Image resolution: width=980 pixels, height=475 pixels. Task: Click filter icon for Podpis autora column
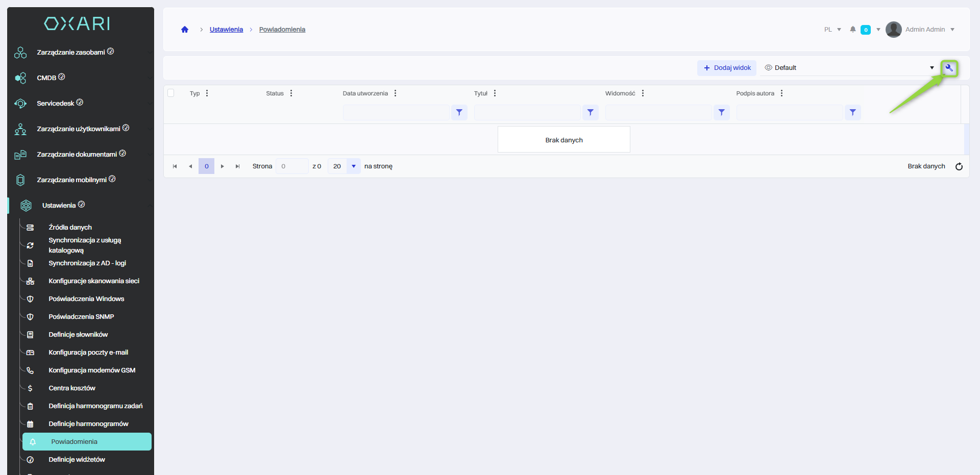point(852,112)
